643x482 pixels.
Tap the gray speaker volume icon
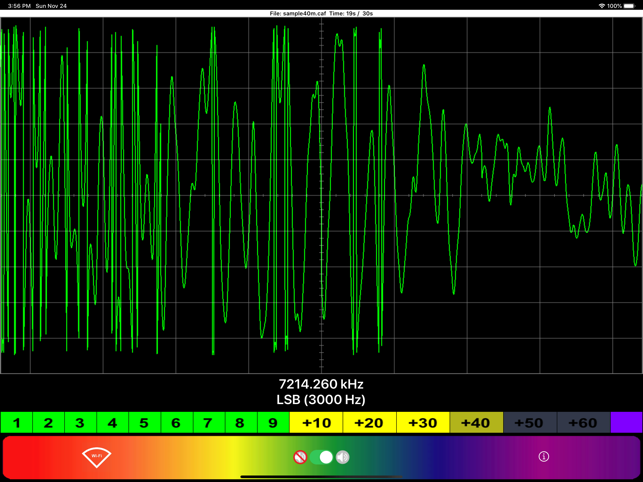pyautogui.click(x=342, y=457)
